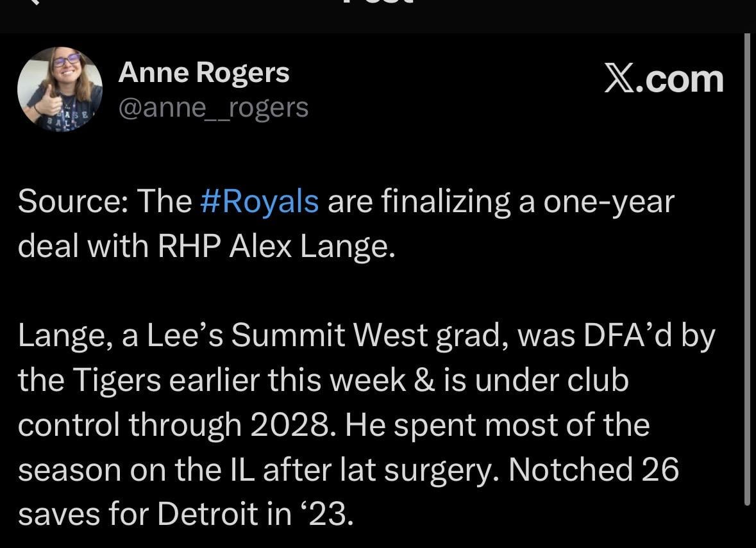Click the @anne__rogers handle
Viewport: 756px width, 548px height.
(x=214, y=106)
